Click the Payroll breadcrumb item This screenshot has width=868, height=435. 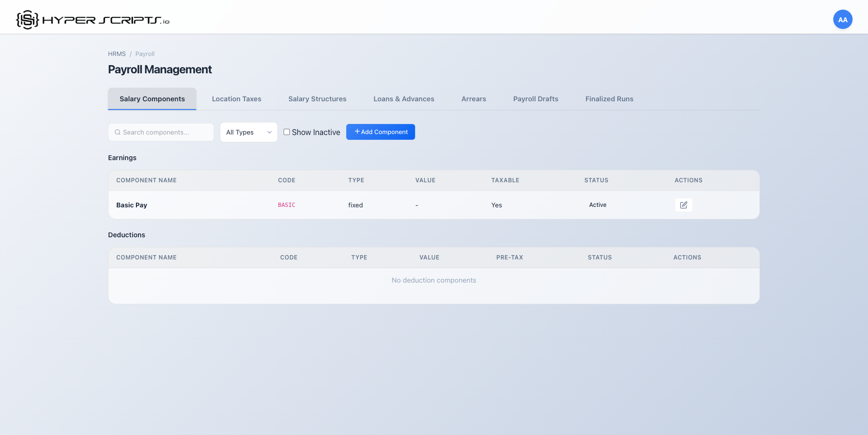[x=145, y=54]
